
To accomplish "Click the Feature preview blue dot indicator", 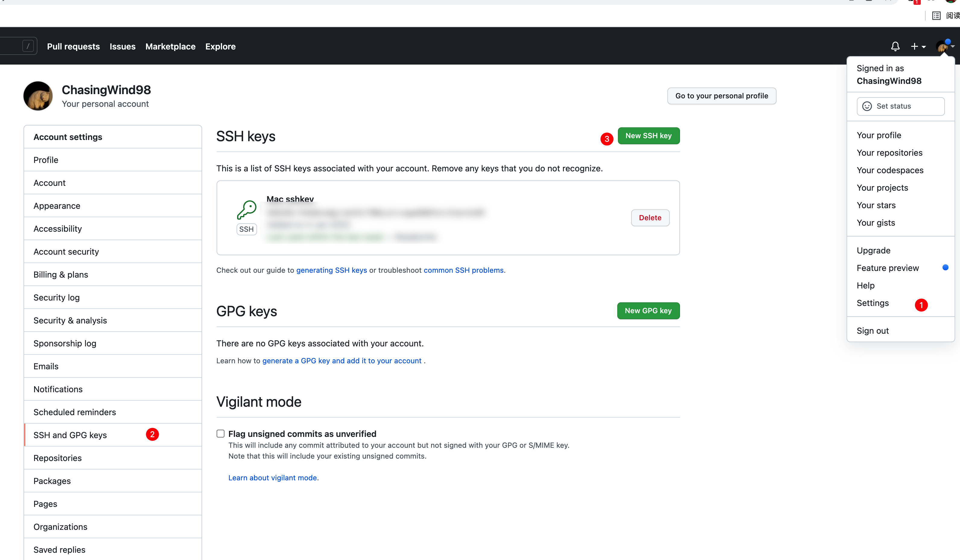I will [945, 267].
